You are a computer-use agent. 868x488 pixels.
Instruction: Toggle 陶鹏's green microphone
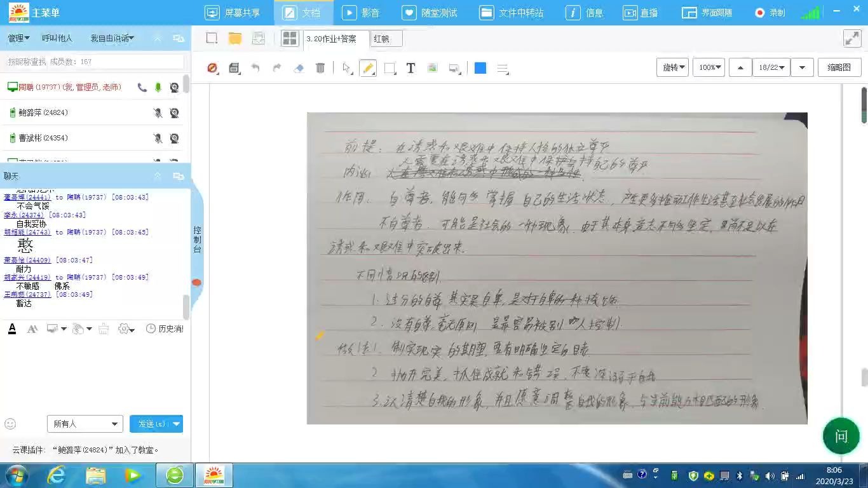158,87
